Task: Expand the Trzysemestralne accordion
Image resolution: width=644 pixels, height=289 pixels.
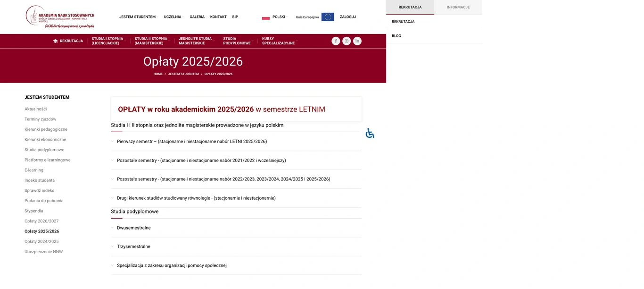Action: click(236, 247)
